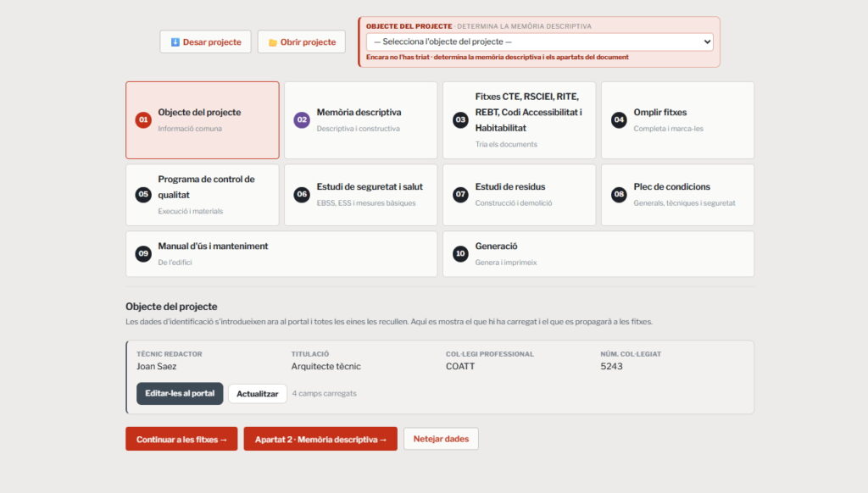Click the dropdown arrow on the project object selector

click(x=707, y=42)
